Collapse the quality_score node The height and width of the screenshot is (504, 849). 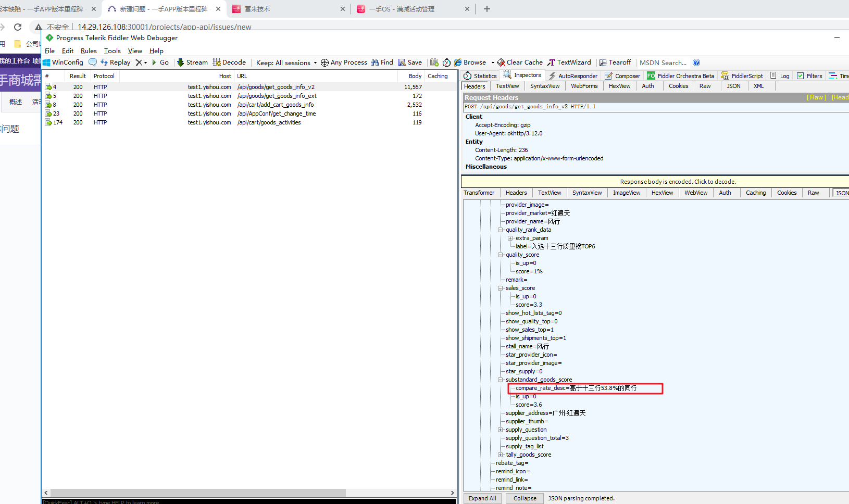point(501,255)
